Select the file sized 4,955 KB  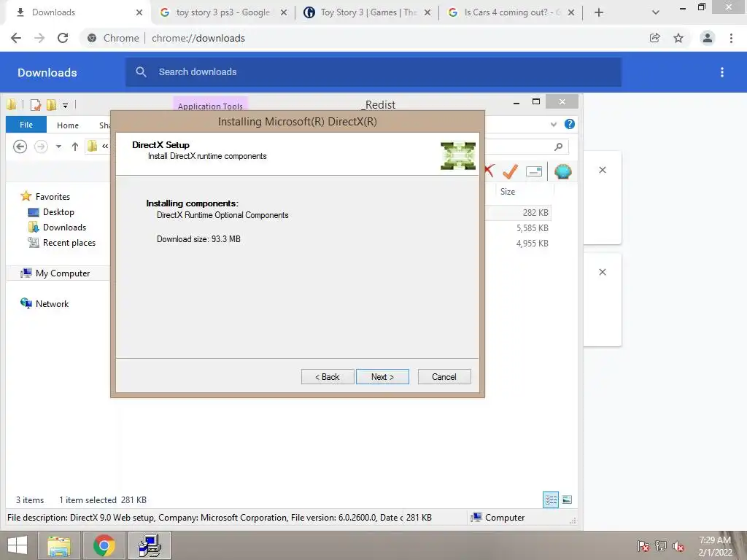click(532, 244)
